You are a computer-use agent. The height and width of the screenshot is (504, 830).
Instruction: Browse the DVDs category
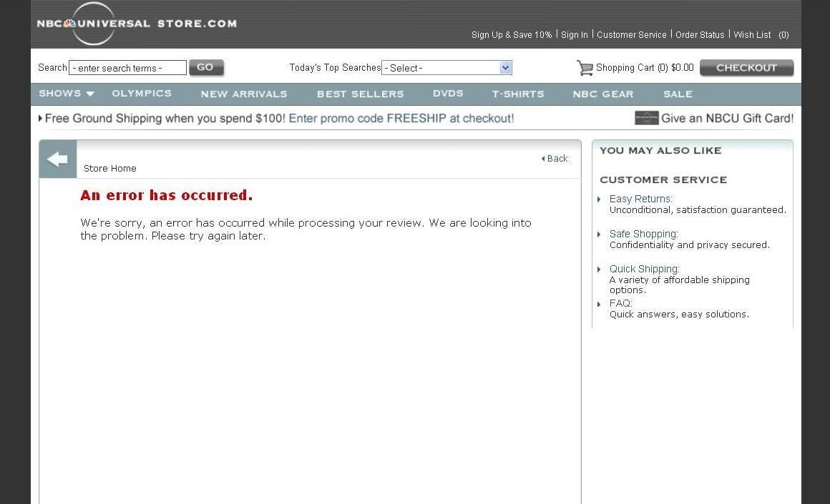click(x=448, y=94)
